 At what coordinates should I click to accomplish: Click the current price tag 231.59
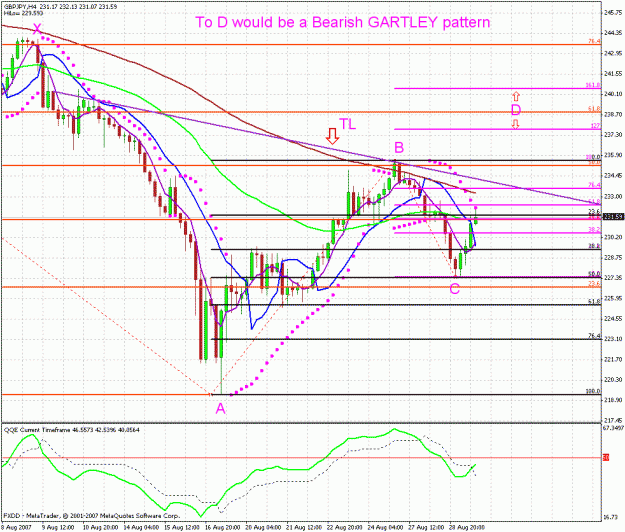[613, 217]
